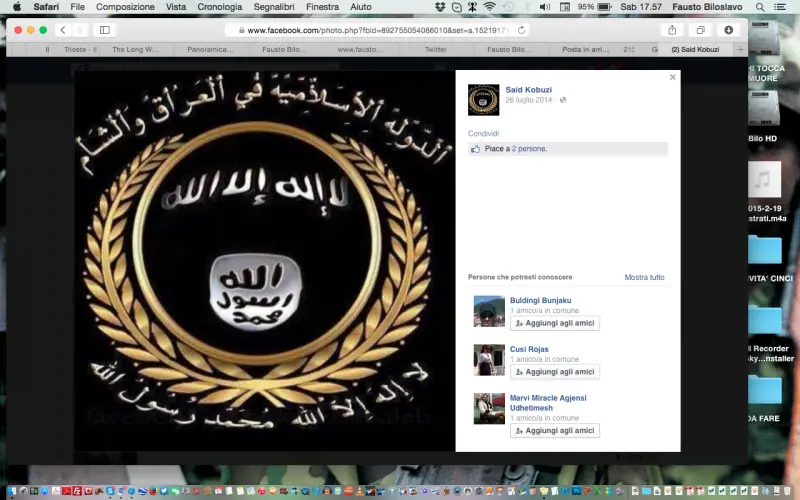
Task: Click Said Kobuzi's profile picture thumbnail
Action: click(483, 100)
